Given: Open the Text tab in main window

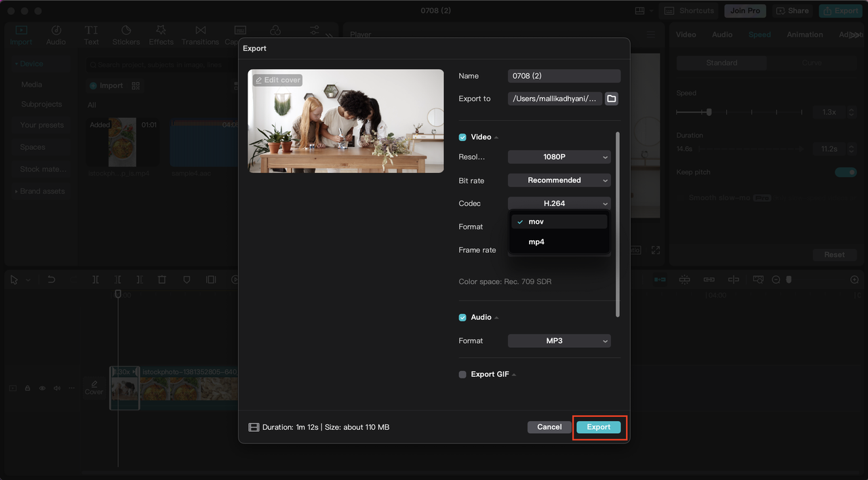Looking at the screenshot, I should tap(92, 36).
